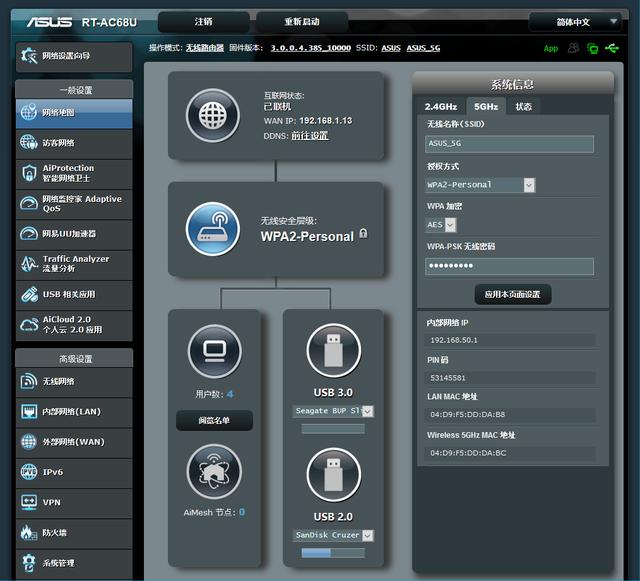Screen dimensions: 640x581
Task: Click the 重新启动 reboot button
Action: coord(302,22)
